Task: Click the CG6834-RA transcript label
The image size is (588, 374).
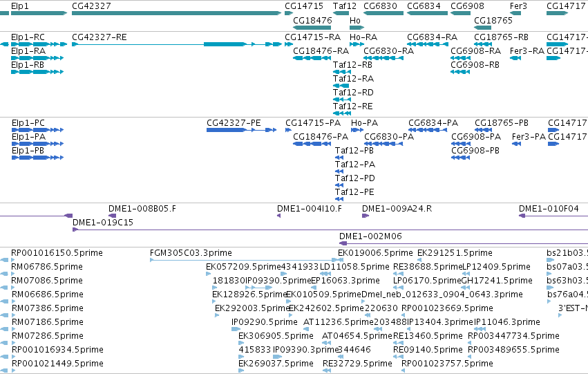Action: (432, 37)
